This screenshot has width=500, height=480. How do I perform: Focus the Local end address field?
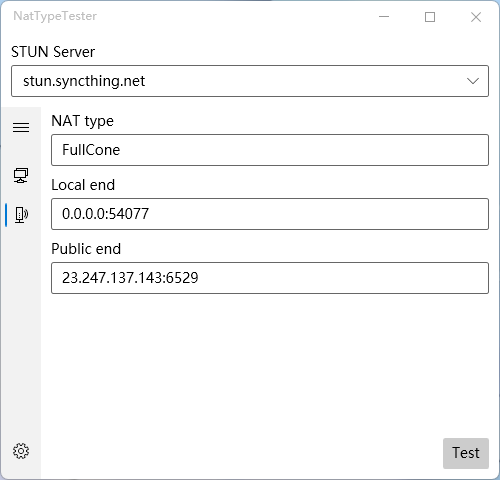[x=270, y=214]
